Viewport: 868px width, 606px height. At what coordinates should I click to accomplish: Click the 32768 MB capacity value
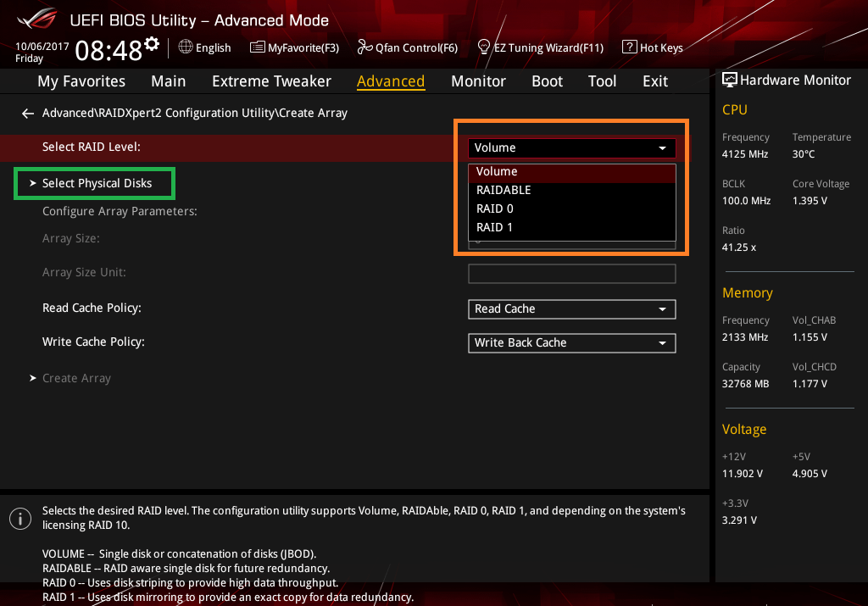pyautogui.click(x=746, y=384)
